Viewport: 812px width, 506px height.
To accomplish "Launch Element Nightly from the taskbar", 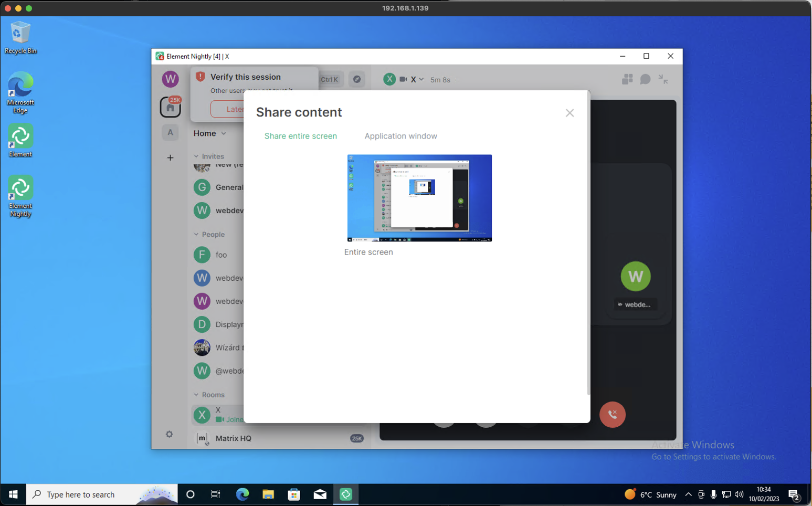I will click(x=346, y=494).
